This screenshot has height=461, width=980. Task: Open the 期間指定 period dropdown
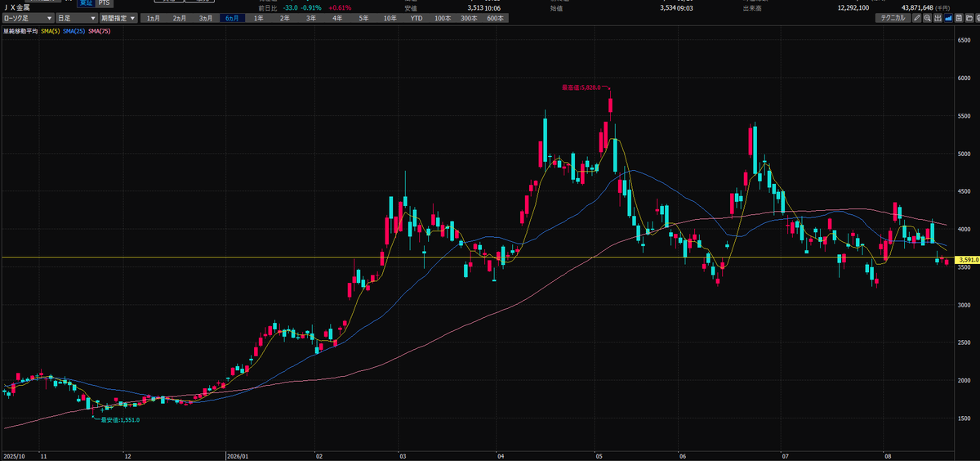119,18
